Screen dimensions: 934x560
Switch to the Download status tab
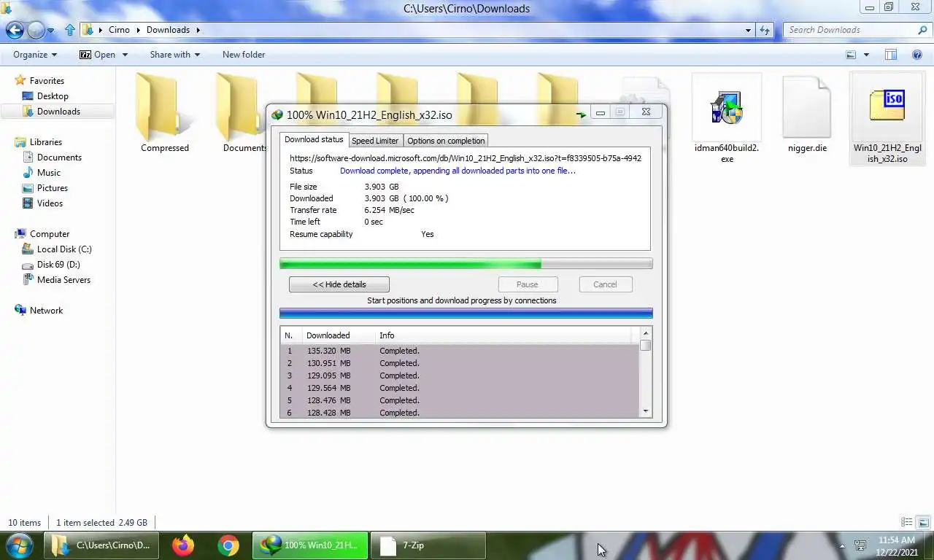pyautogui.click(x=314, y=139)
